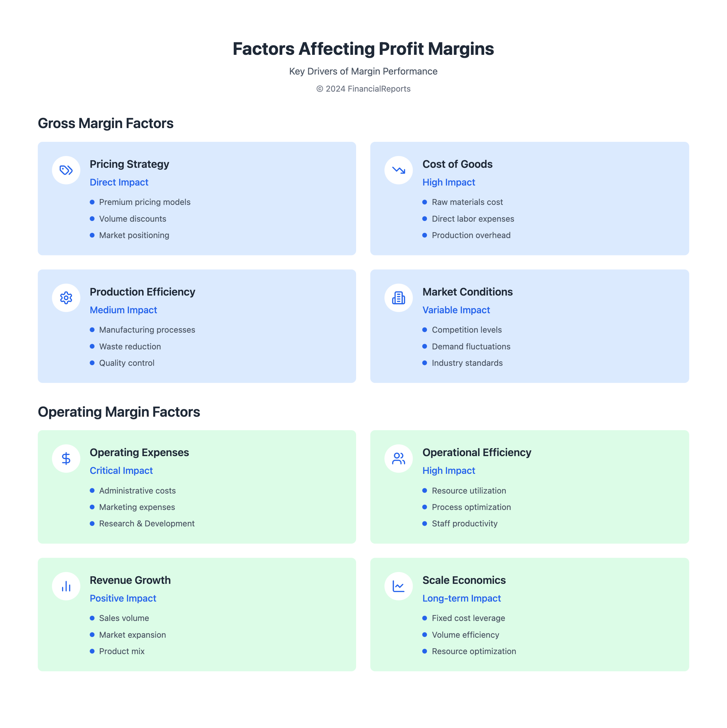This screenshot has width=727, height=728.
Task: Click the Production Efficiency gear icon
Action: pyautogui.click(x=66, y=298)
